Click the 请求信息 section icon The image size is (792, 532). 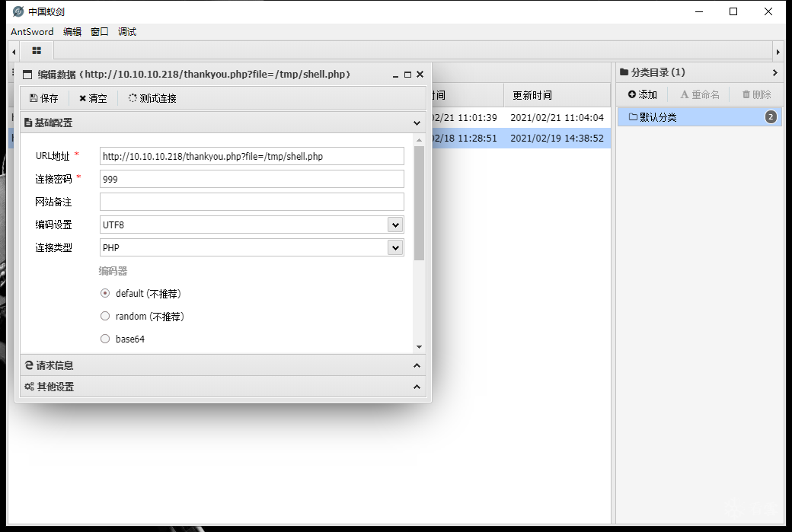tap(29, 365)
